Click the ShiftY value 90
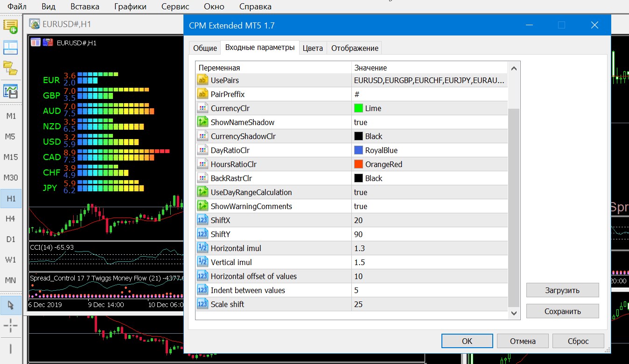This screenshot has height=364, width=629. point(358,234)
